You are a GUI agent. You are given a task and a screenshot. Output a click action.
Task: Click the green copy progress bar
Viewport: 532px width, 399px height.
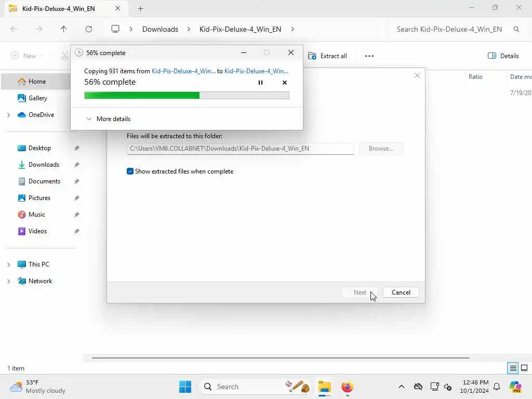point(187,96)
